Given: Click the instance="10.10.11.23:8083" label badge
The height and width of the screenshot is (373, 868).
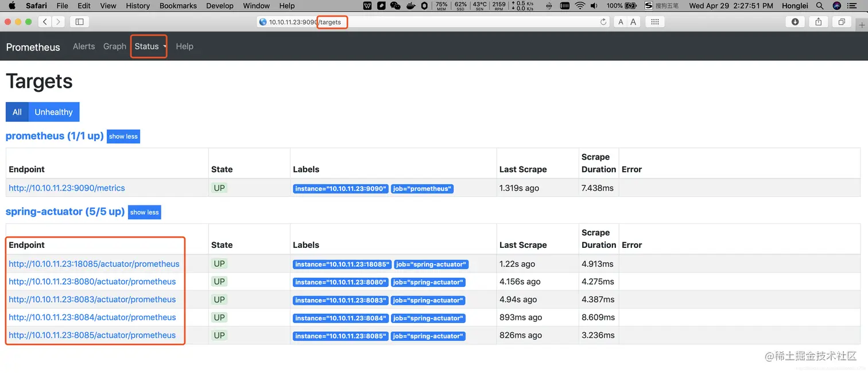Looking at the screenshot, I should [340, 300].
